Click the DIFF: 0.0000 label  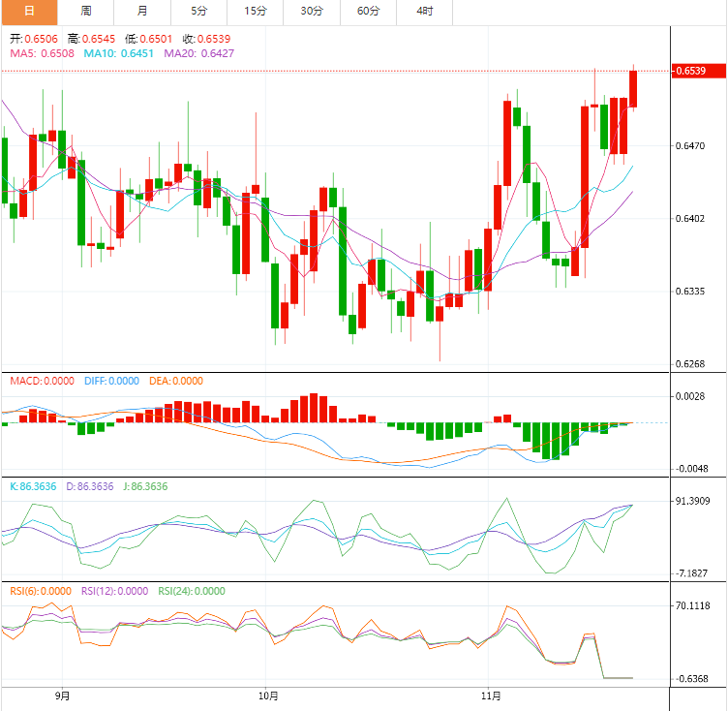(110, 381)
